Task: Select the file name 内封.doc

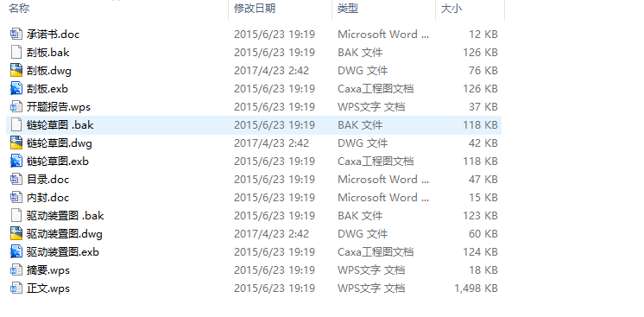Action: click(48, 197)
